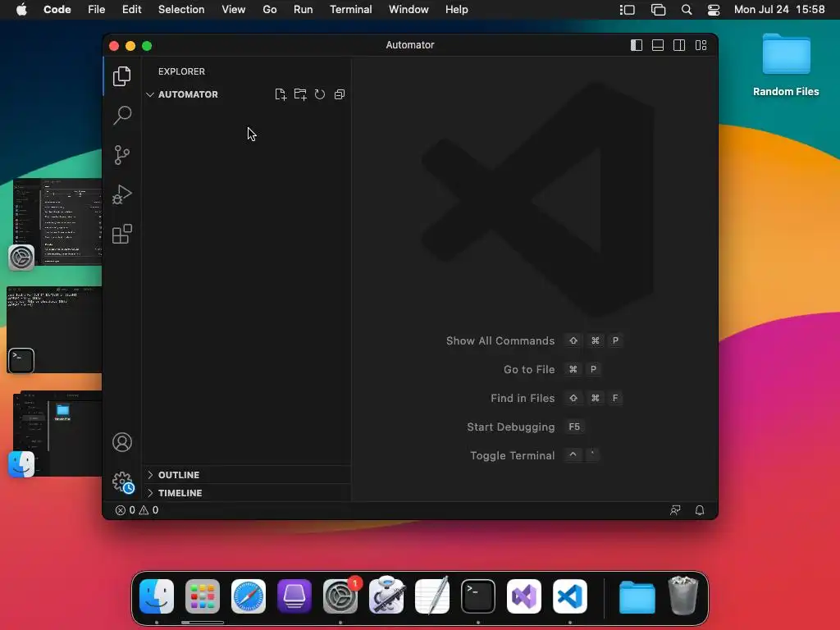Open the Explorer view in activity bar
Image resolution: width=840 pixels, height=630 pixels.
click(x=121, y=76)
